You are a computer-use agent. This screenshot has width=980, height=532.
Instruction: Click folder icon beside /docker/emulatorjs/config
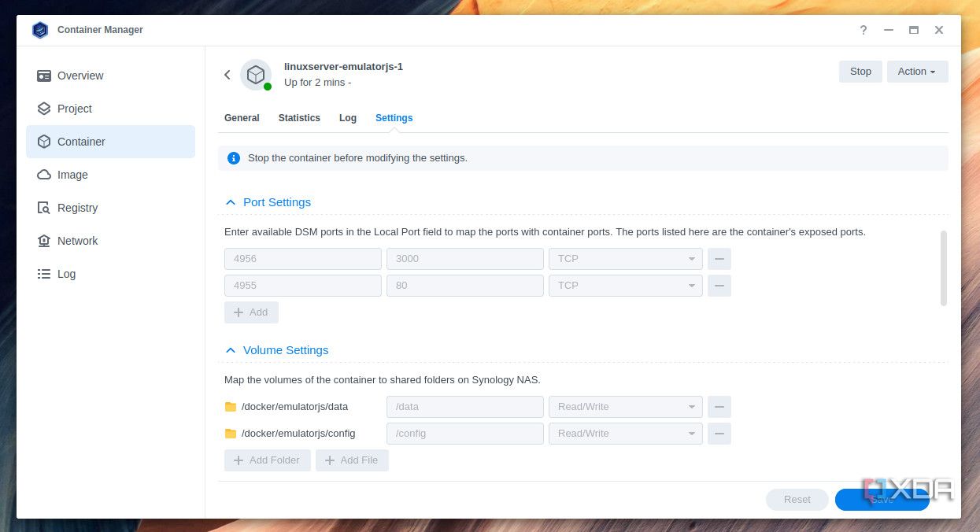pyautogui.click(x=231, y=434)
